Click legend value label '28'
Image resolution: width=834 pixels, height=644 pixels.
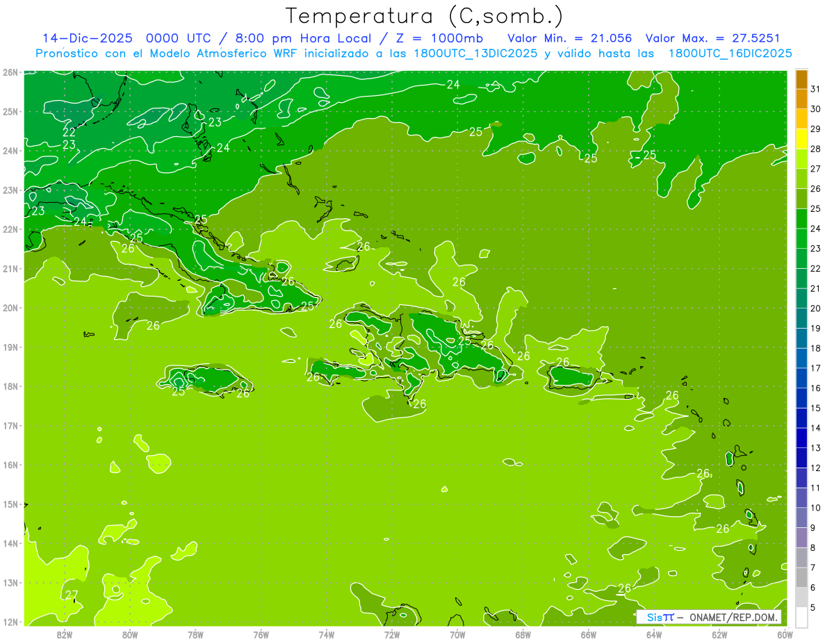point(815,149)
